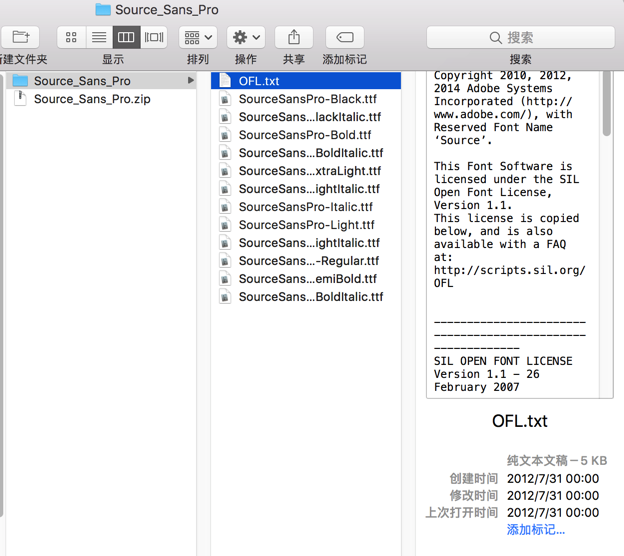Image resolution: width=624 pixels, height=556 pixels.
Task: Click the Add Tags toolbar icon
Action: (x=345, y=37)
